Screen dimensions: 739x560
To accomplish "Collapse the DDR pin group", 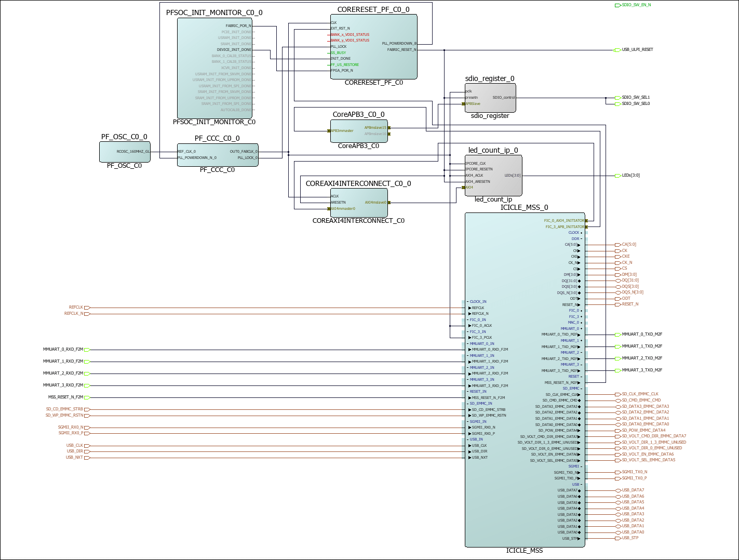I will click(x=581, y=239).
